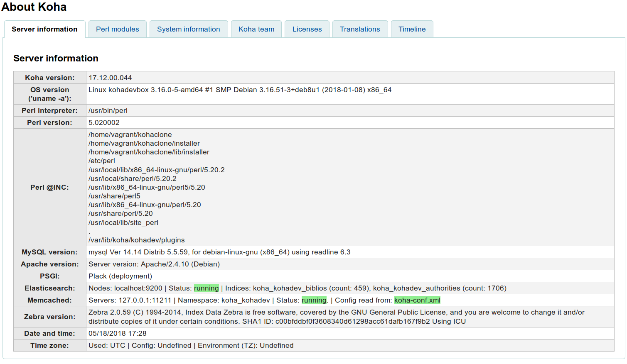The height and width of the screenshot is (364, 627).
Task: Select the date value 05/18/2018 17:28
Action: click(x=118, y=333)
